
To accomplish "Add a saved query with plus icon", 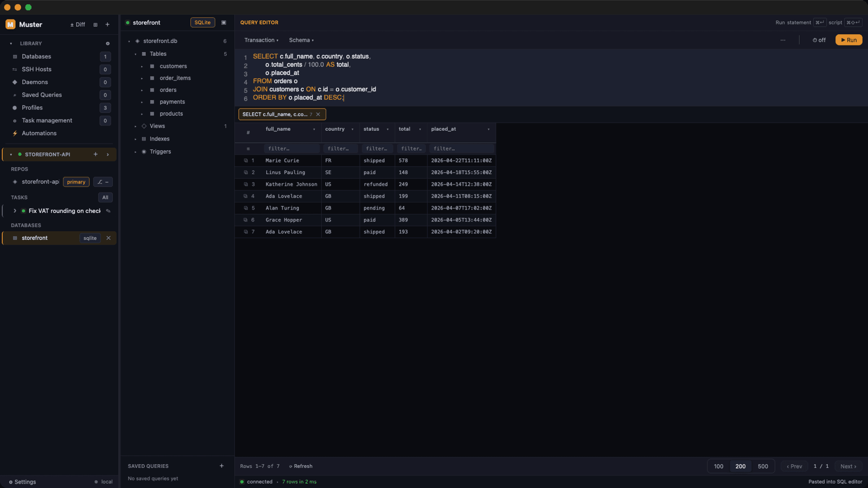I will pyautogui.click(x=221, y=466).
